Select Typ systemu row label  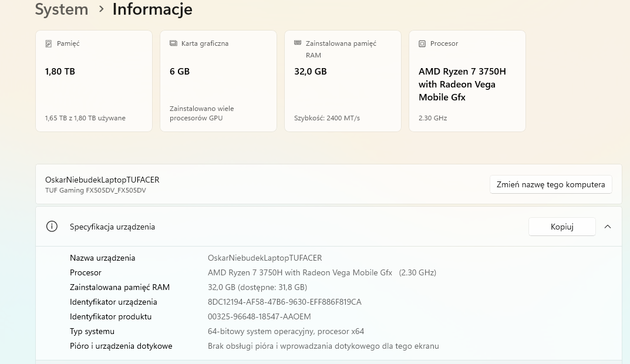pos(92,332)
